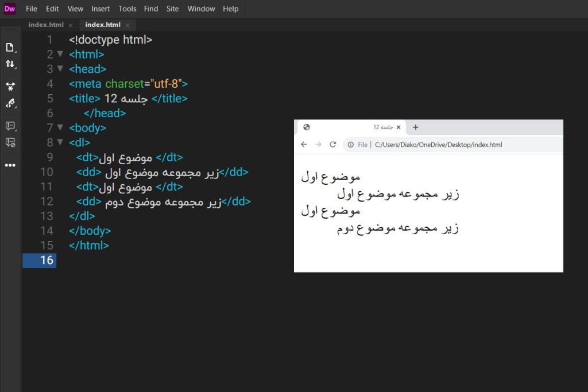Click the globe favicon on browser tab

(x=307, y=127)
